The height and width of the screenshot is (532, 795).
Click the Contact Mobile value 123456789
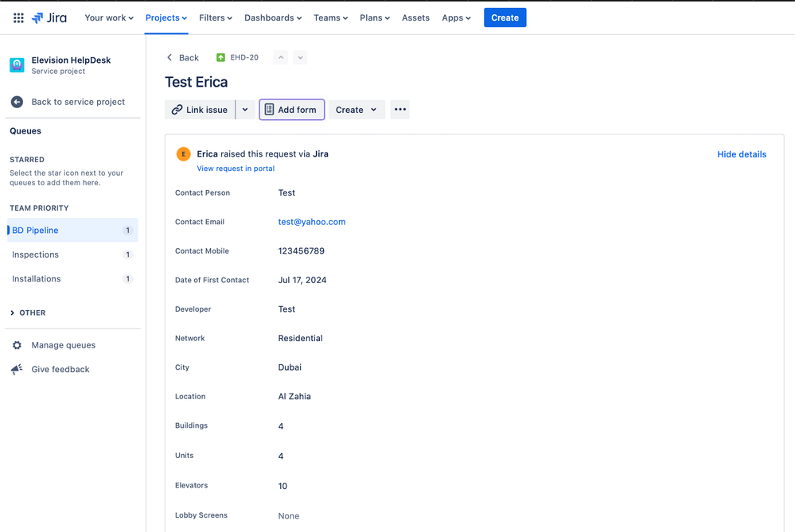pos(301,250)
